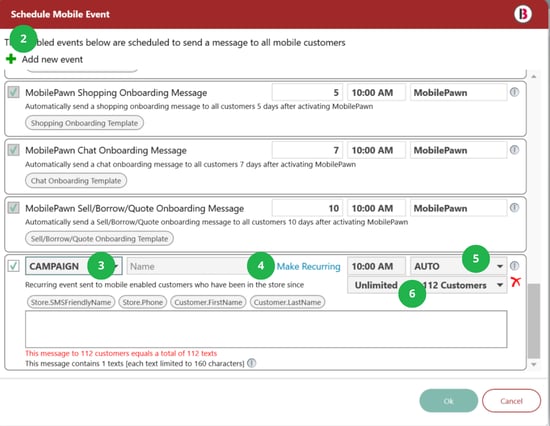Open info icon beside text character limit note
Image resolution: width=550 pixels, height=426 pixels.
[x=251, y=363]
